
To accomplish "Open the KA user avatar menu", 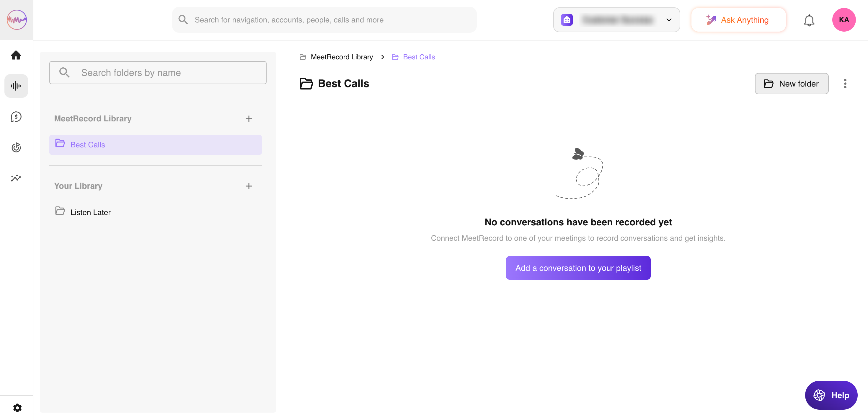I will pyautogui.click(x=843, y=20).
